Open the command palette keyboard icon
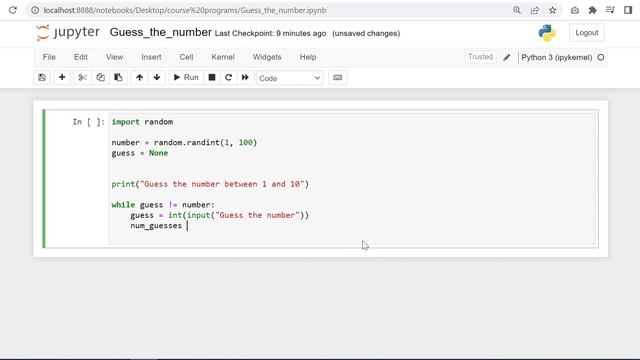Viewport: 640px width, 360px height. pyautogui.click(x=338, y=78)
